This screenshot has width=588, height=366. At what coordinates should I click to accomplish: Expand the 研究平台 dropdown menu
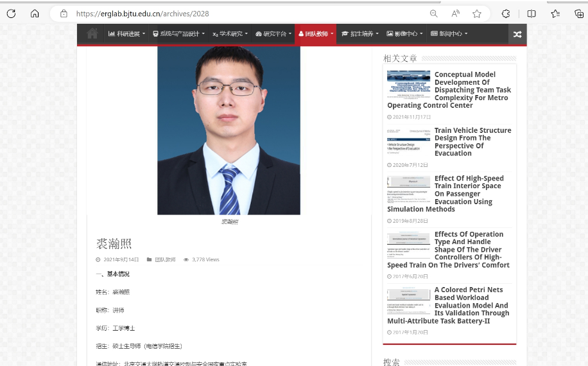click(x=273, y=34)
